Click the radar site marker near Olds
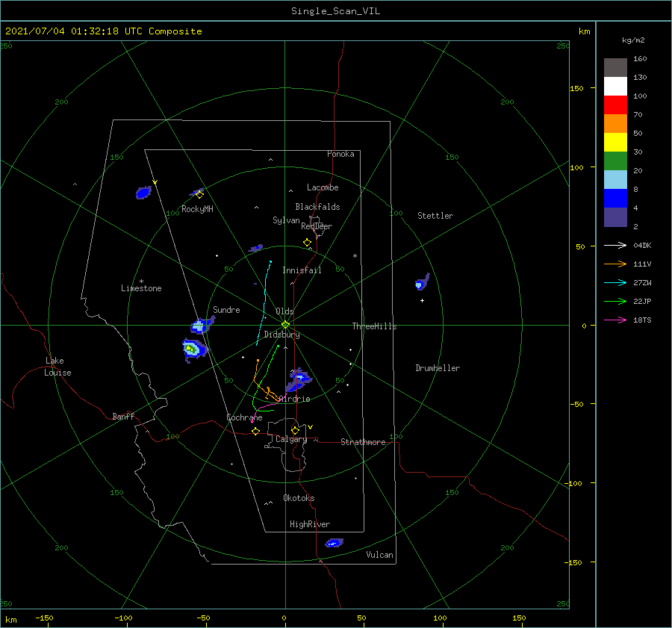This screenshot has height=628, width=672. click(x=285, y=325)
